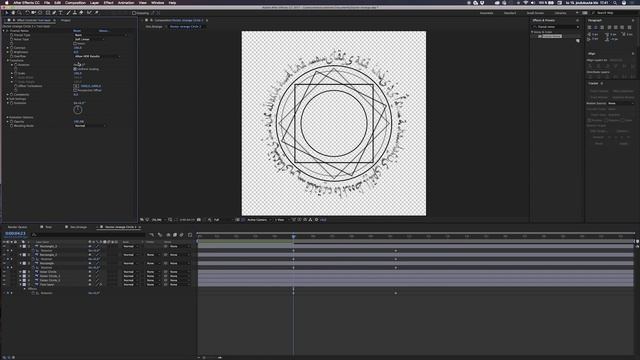Select the Puppet Pin tool
The width and height of the screenshot is (640, 360).
[96, 13]
